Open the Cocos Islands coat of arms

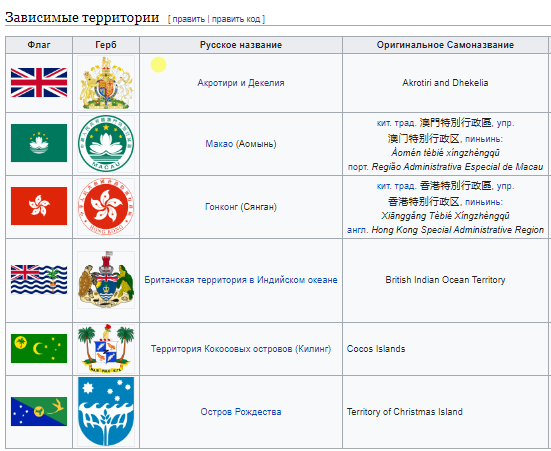click(x=106, y=348)
